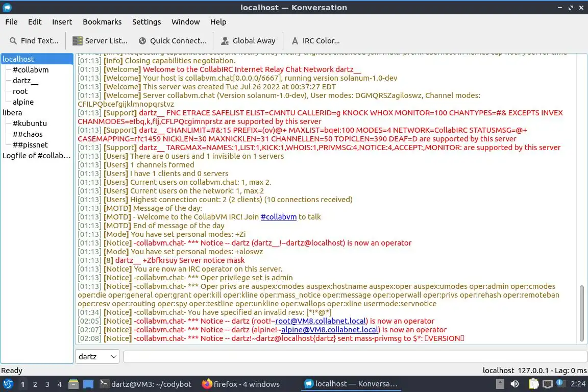
Task: Follow #collabvm link in MOTD
Action: coord(279,217)
